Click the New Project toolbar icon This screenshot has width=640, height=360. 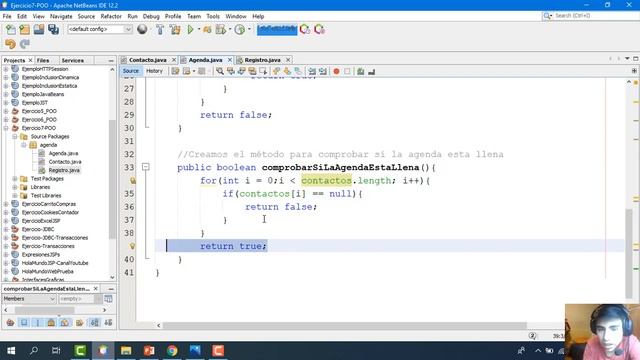point(24,29)
